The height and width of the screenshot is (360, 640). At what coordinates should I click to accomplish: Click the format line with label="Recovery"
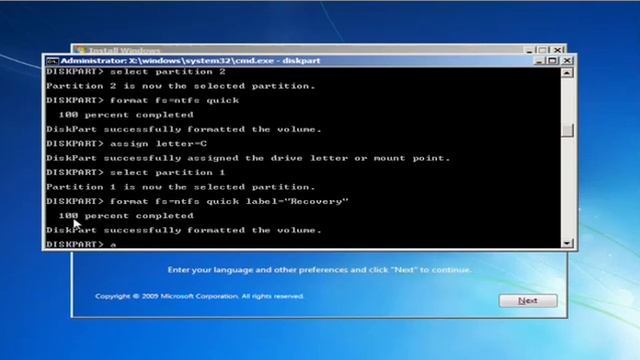point(197,201)
